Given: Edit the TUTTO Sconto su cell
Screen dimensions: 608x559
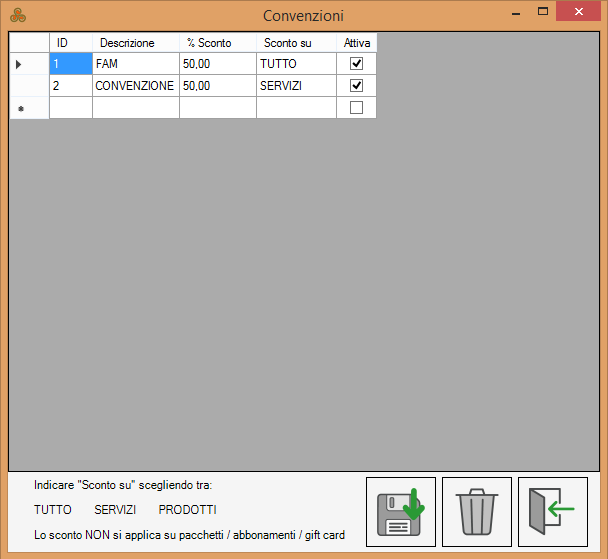Looking at the screenshot, I should click(x=296, y=63).
